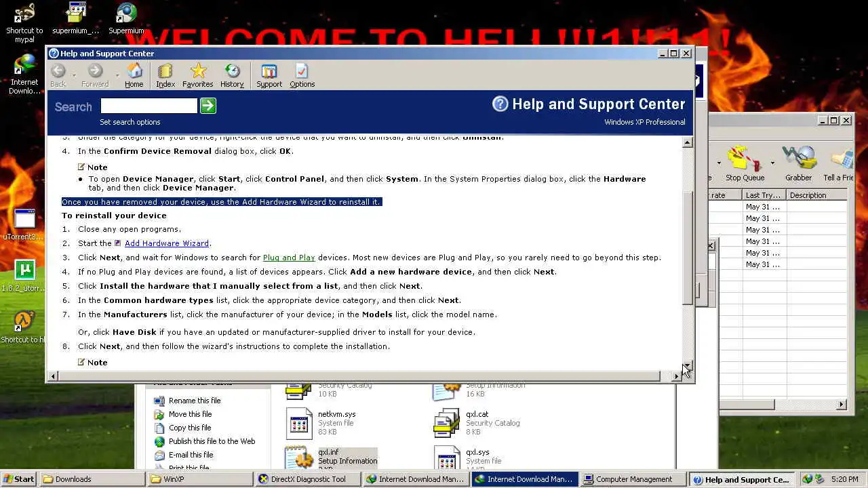Click scroll right arrow in Download Manager list
Viewport: 868px width, 488px height.
(842, 405)
